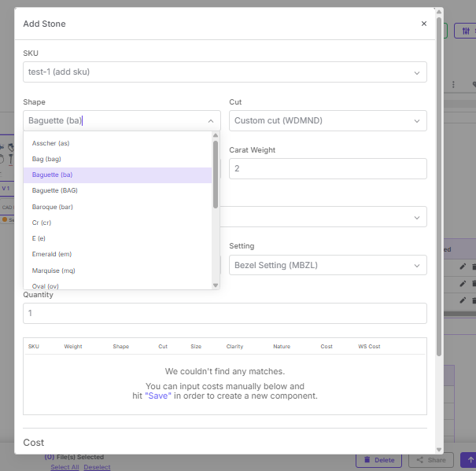Viewport: 476px width, 471px height.
Task: Close the Add Stone dialog
Action: (424, 24)
